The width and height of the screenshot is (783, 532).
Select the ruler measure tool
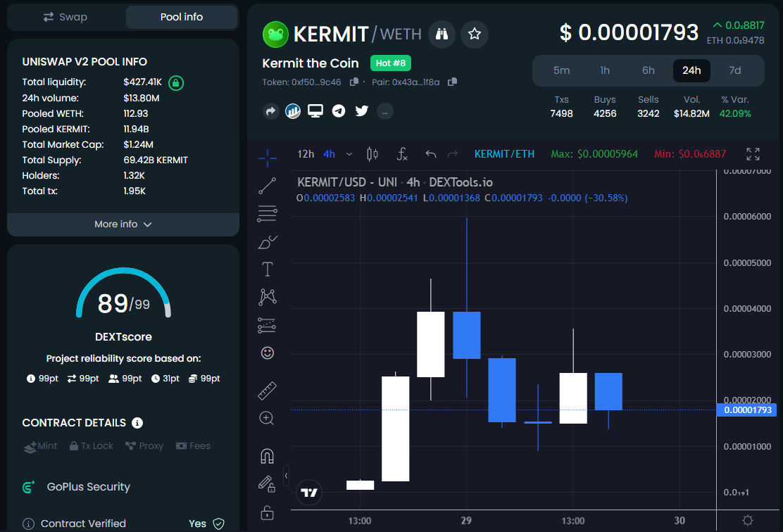coord(267,391)
